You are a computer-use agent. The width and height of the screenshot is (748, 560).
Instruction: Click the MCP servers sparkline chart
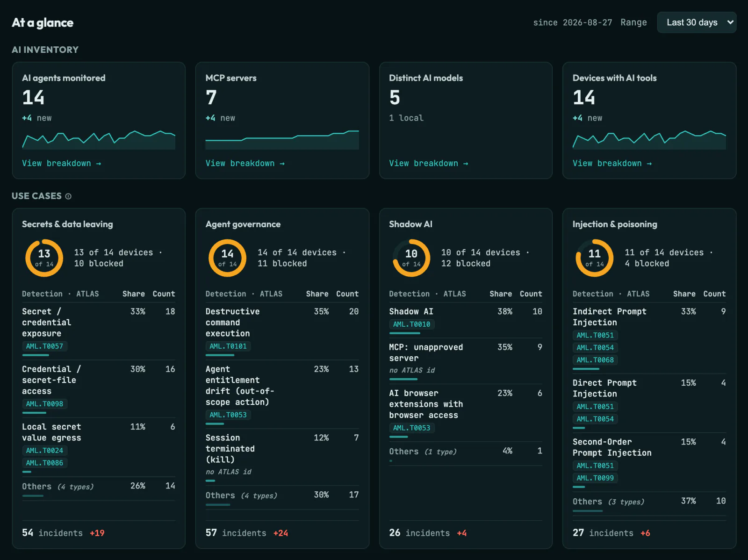(282, 140)
